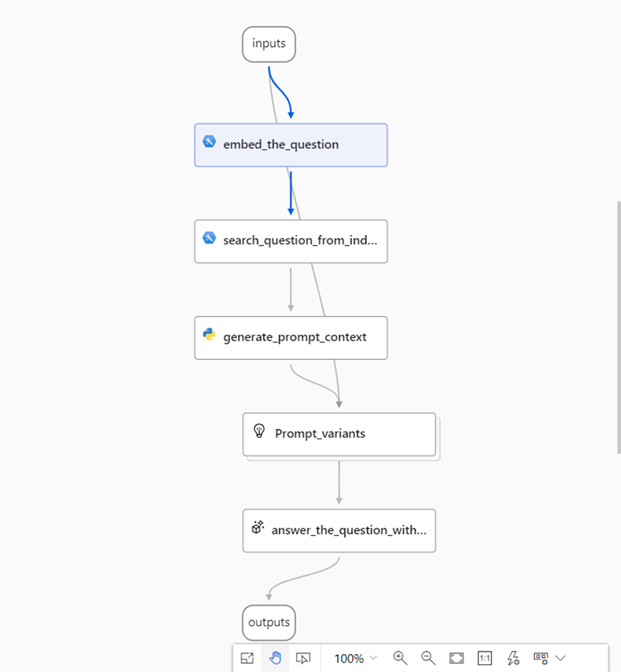This screenshot has width=621, height=672.
Task: Open the fullscreen graph view icon
Action: pyautogui.click(x=247, y=658)
